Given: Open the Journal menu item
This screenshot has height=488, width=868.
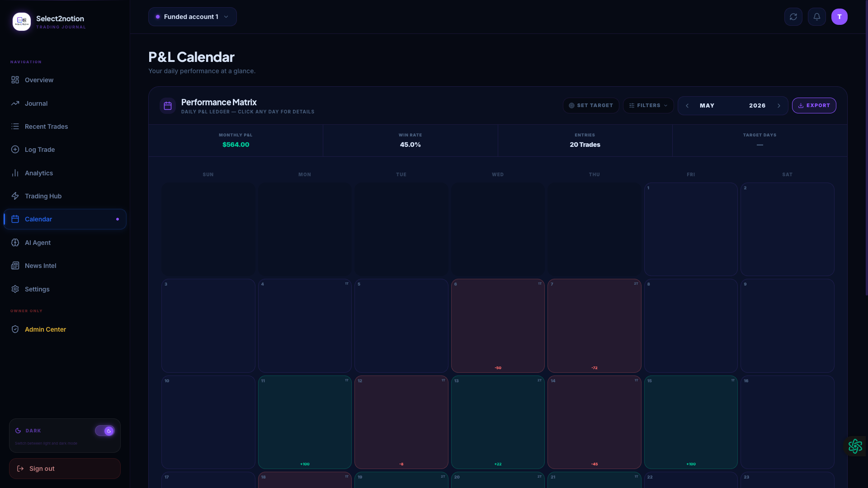Looking at the screenshot, I should [65, 103].
